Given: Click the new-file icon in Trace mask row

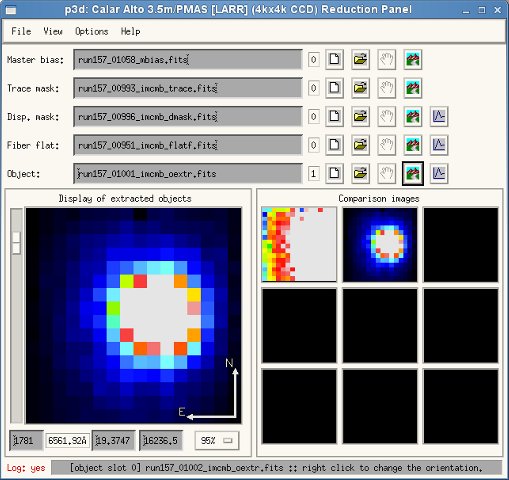Looking at the screenshot, I should (x=334, y=88).
